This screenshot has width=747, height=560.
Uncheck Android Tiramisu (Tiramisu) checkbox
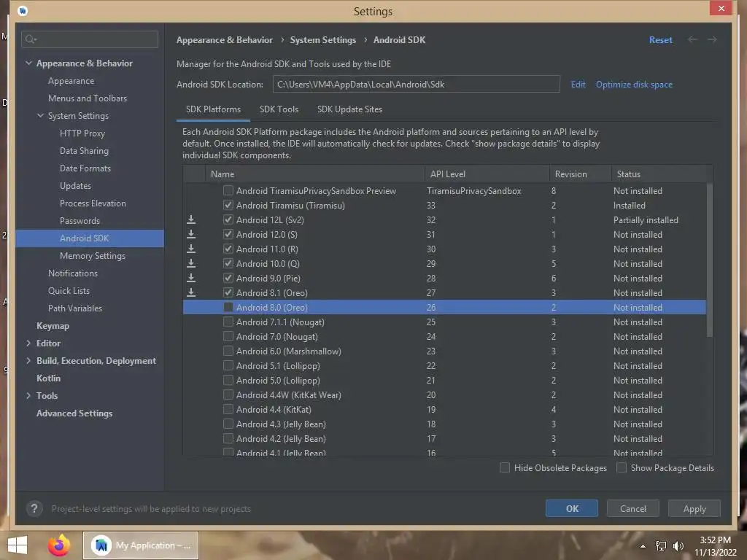(x=228, y=205)
